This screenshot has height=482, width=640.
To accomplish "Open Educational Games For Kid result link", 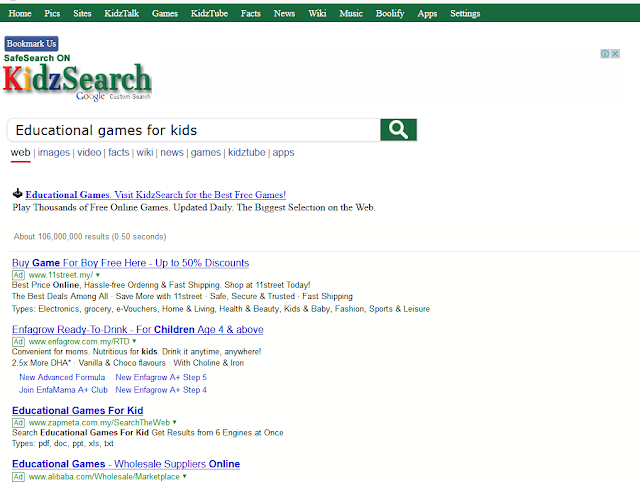I will [78, 411].
